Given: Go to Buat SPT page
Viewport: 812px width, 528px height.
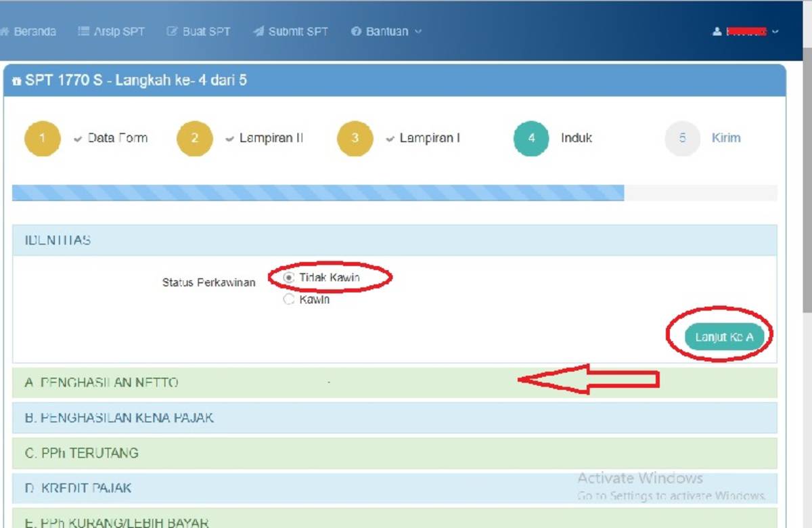Looking at the screenshot, I should point(199,32).
